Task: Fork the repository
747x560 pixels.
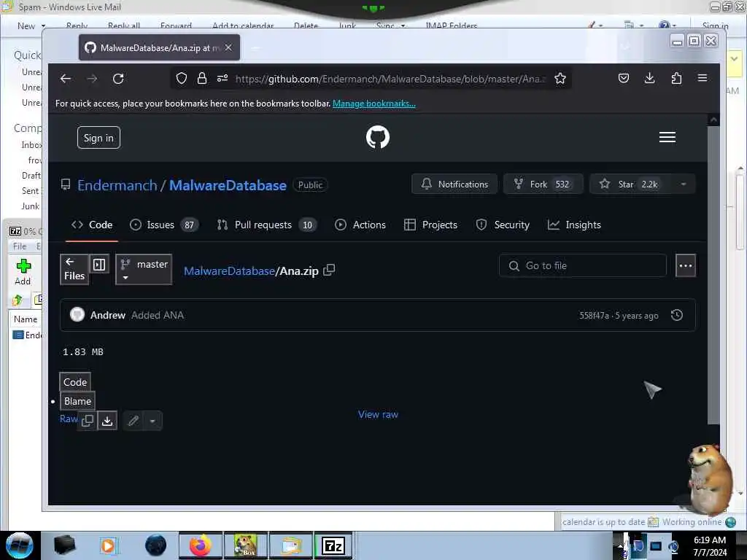Action: pos(543,184)
